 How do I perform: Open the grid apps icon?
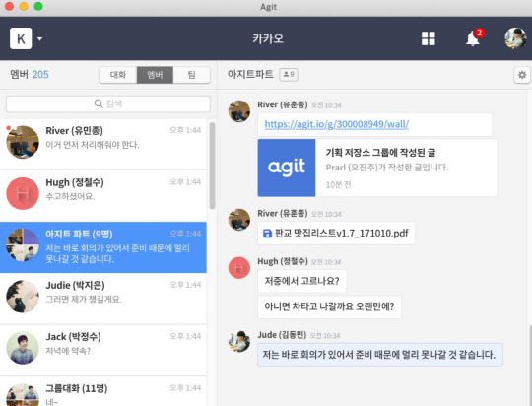click(x=429, y=38)
